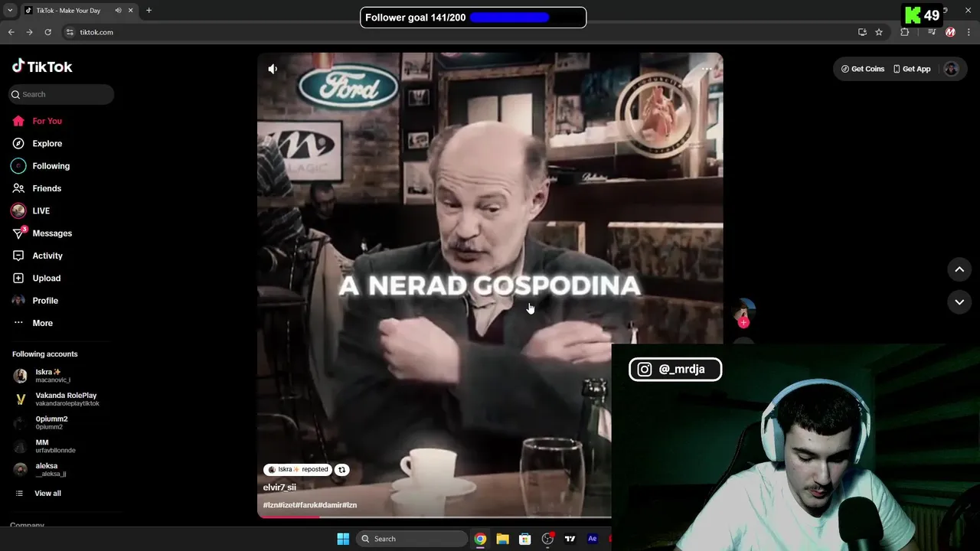Click the TikTok logo
The image size is (980, 551).
pos(42,67)
